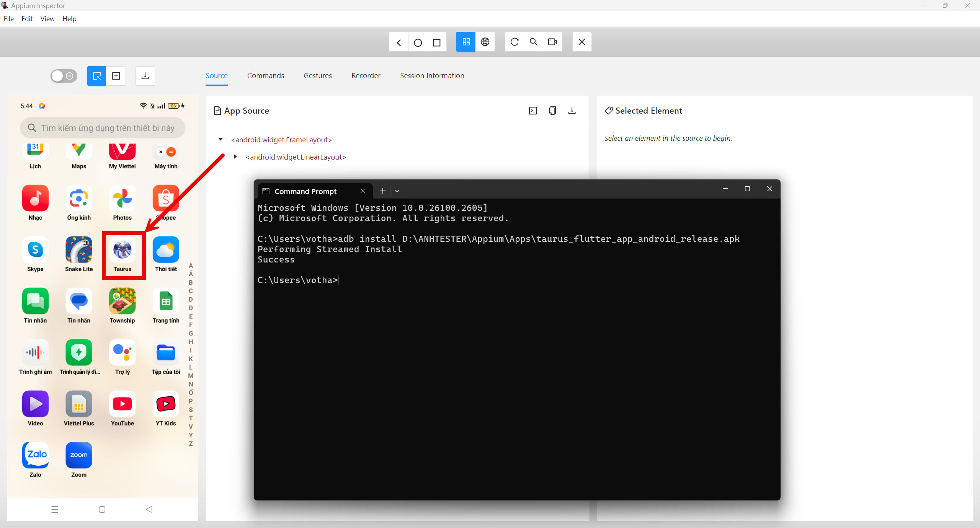Toggle the element handles switch
Image resolution: width=980 pixels, height=528 pixels.
click(64, 76)
